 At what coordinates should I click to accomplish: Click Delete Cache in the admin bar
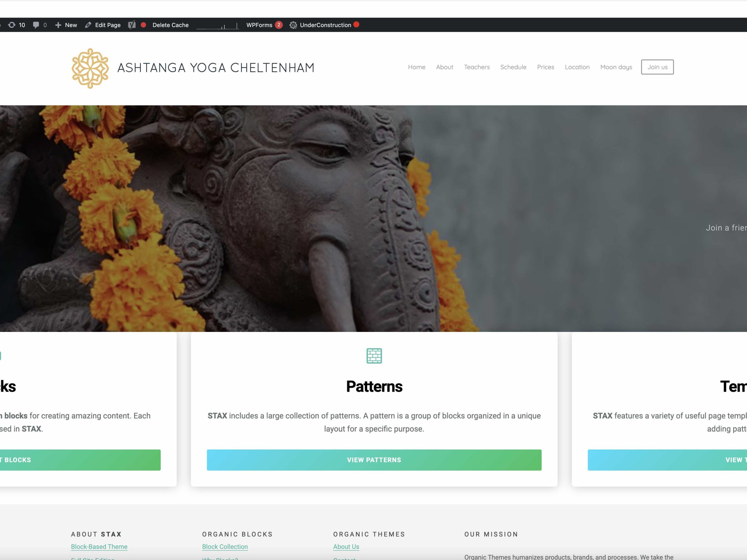pyautogui.click(x=170, y=25)
